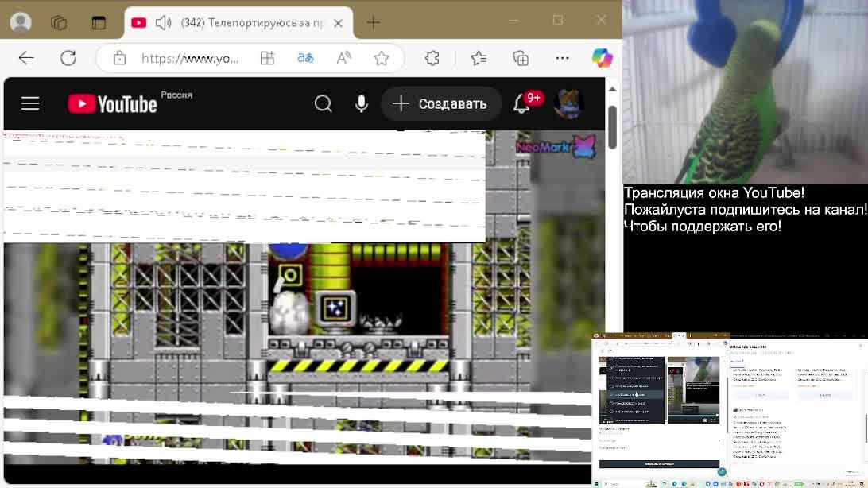
Task: View site information lock icon
Action: (x=119, y=58)
